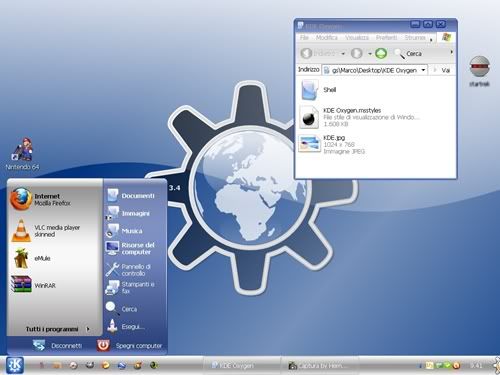The height and width of the screenshot is (375, 500).
Task: Expand the toolbar overflow chevron
Action: pos(452,52)
